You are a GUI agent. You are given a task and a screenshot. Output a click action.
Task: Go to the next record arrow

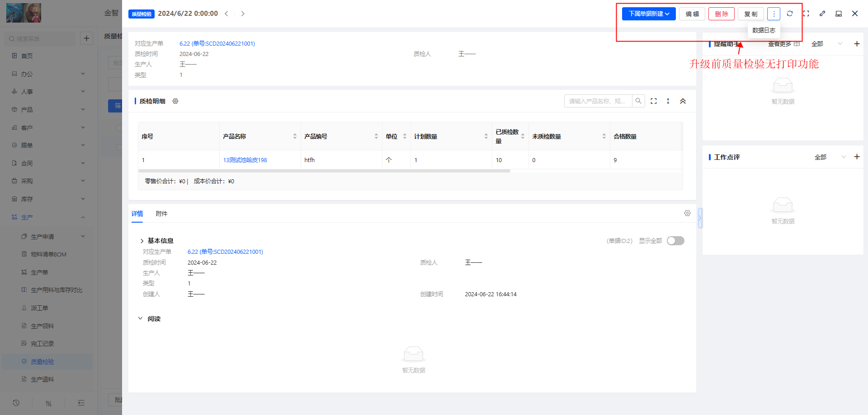click(243, 14)
